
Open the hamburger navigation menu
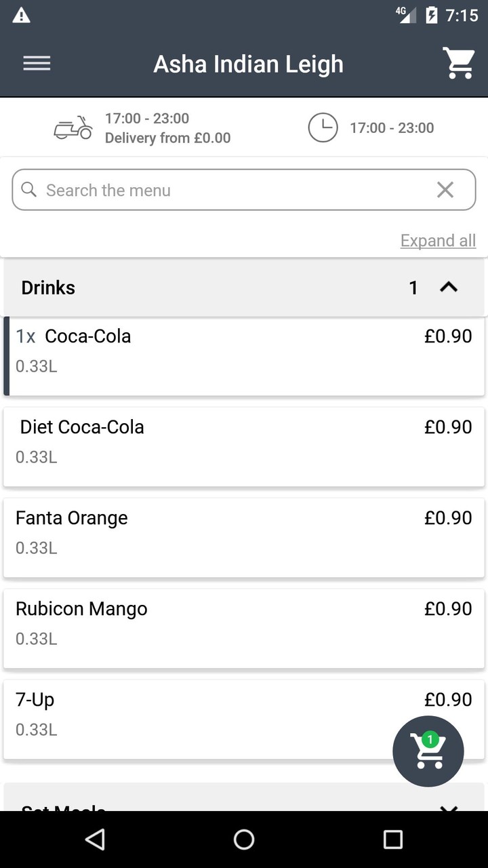click(37, 64)
